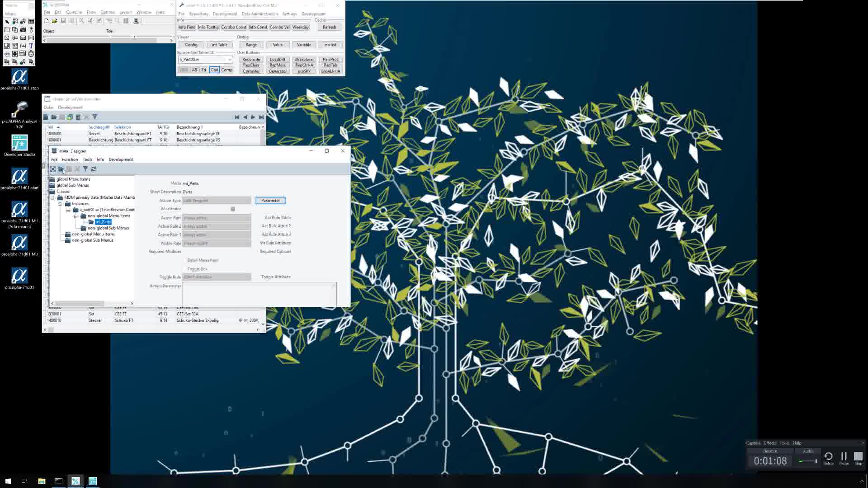Click the Action Parameter text area
The height and width of the screenshot is (488, 868).
259,294
